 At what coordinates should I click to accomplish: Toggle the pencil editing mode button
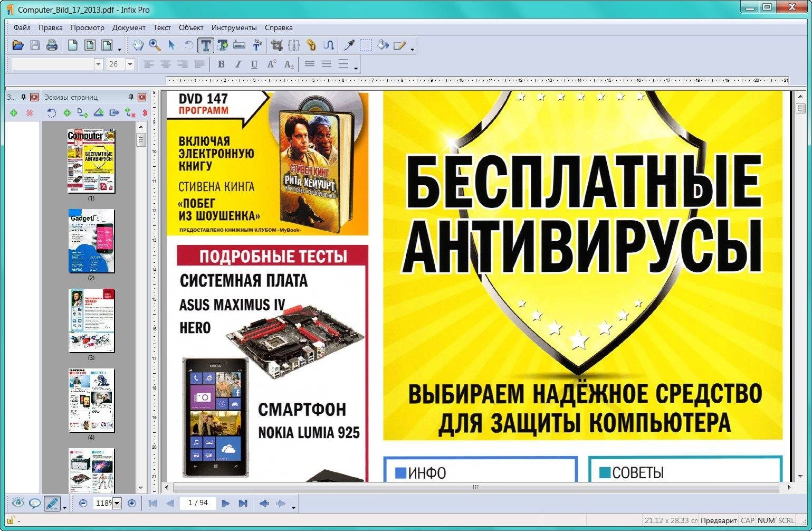52,504
